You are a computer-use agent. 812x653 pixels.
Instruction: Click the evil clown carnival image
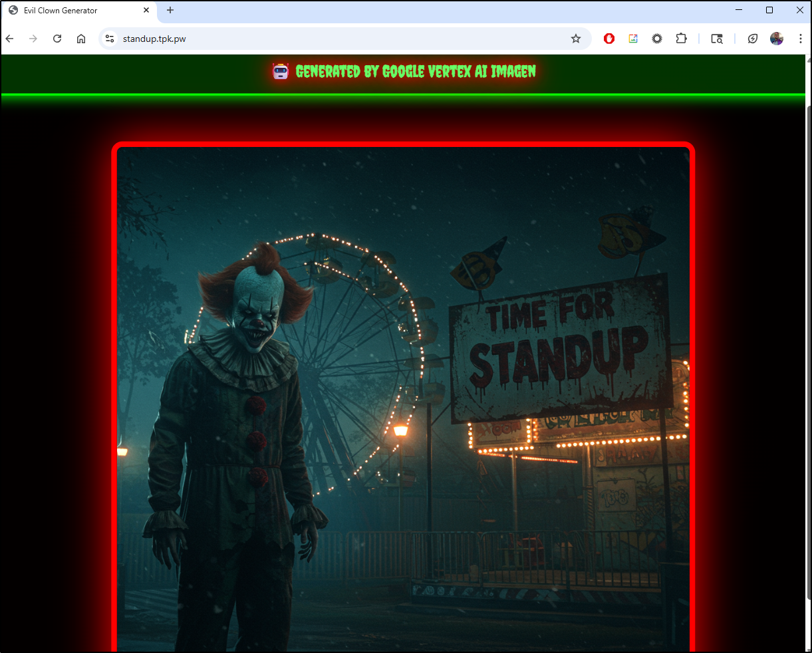point(403,399)
